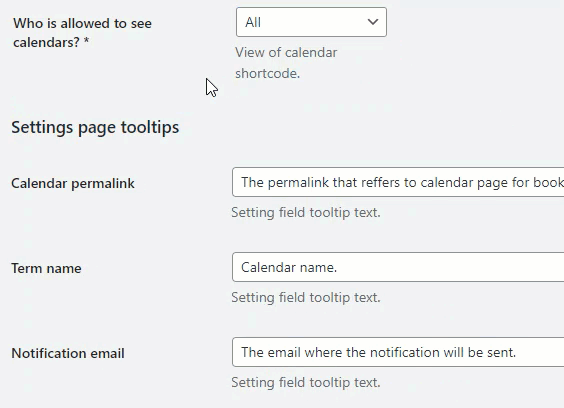Image resolution: width=564 pixels, height=408 pixels.
Task: Click the tooltip description under Calendar permalink field
Action: pos(306,212)
